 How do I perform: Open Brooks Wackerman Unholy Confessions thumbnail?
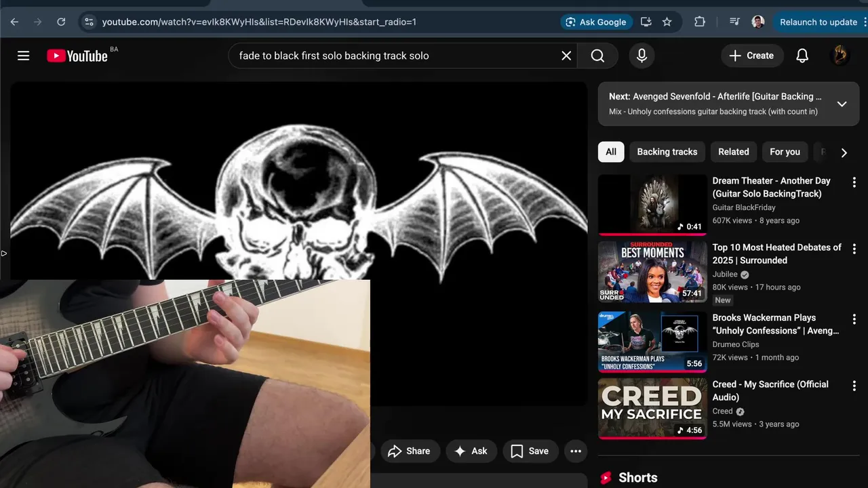[652, 342]
